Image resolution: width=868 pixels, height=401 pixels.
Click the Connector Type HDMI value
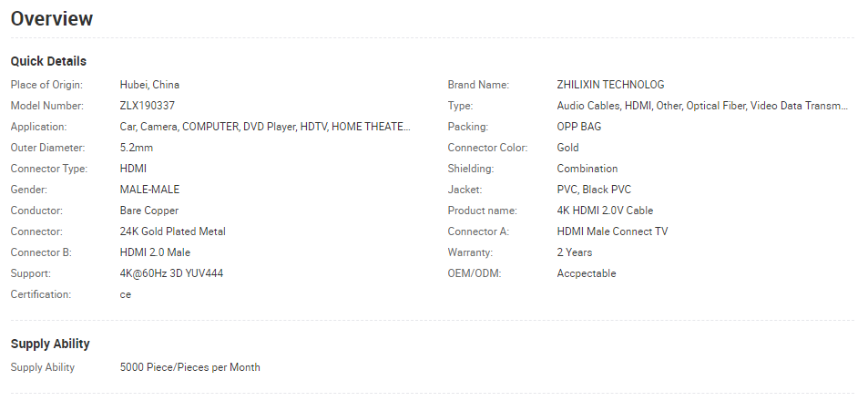[133, 169]
